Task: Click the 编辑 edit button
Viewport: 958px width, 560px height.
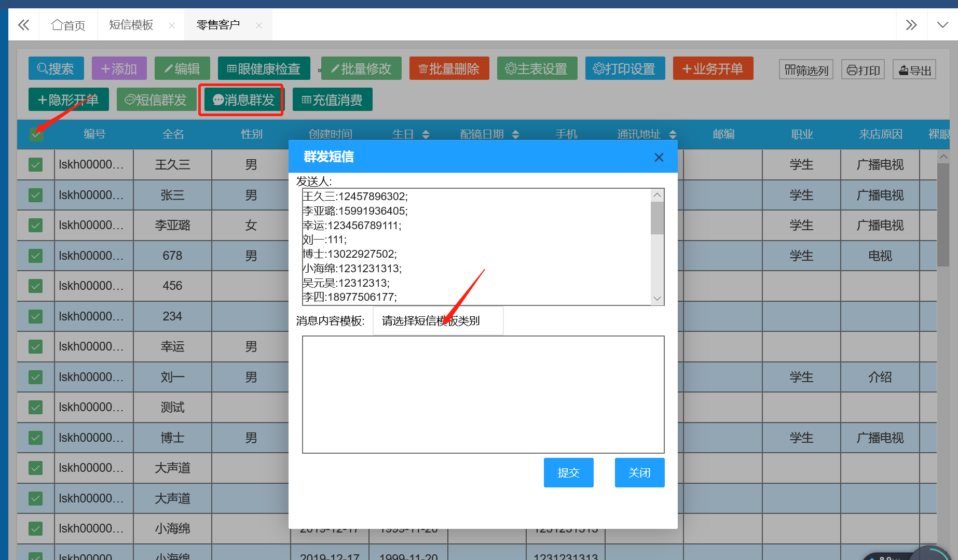Action: pyautogui.click(x=182, y=68)
